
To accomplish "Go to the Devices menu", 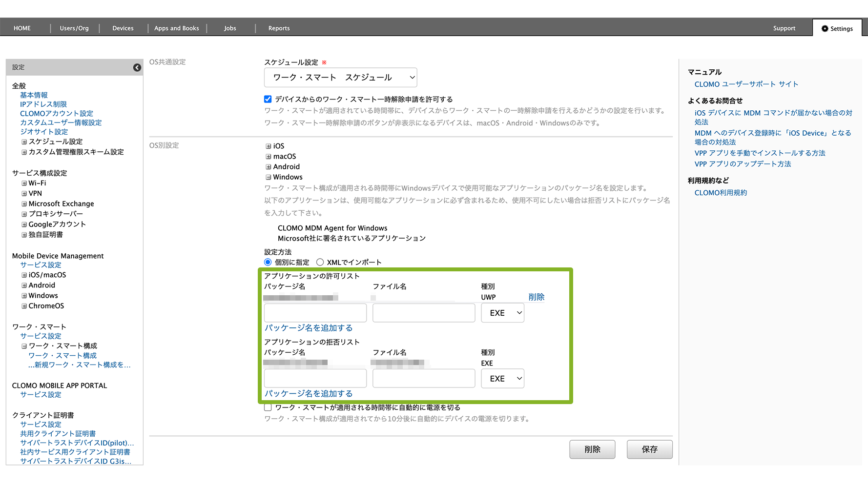I will (123, 28).
